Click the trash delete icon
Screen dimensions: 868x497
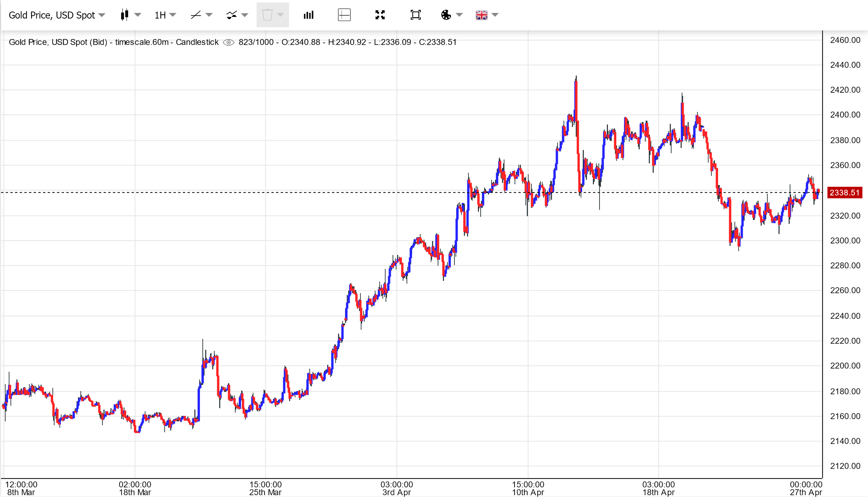[267, 15]
